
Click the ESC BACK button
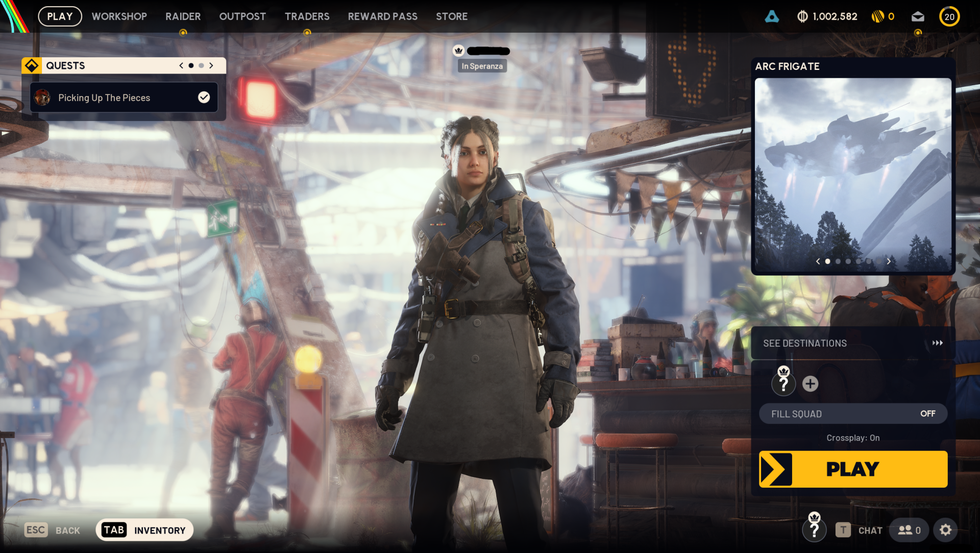pyautogui.click(x=52, y=530)
